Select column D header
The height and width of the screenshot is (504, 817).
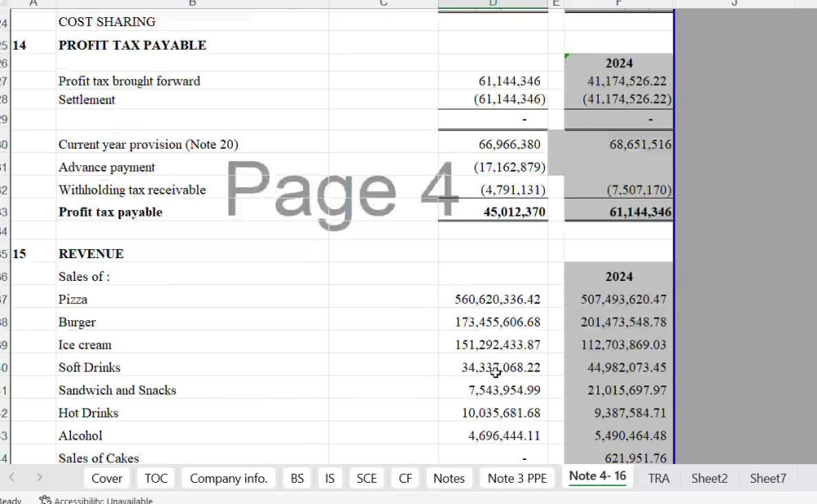click(x=493, y=3)
